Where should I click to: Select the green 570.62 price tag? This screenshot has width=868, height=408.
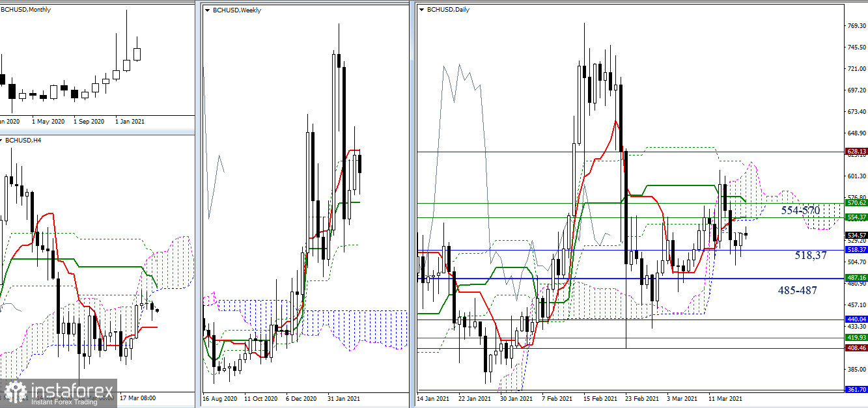point(856,203)
